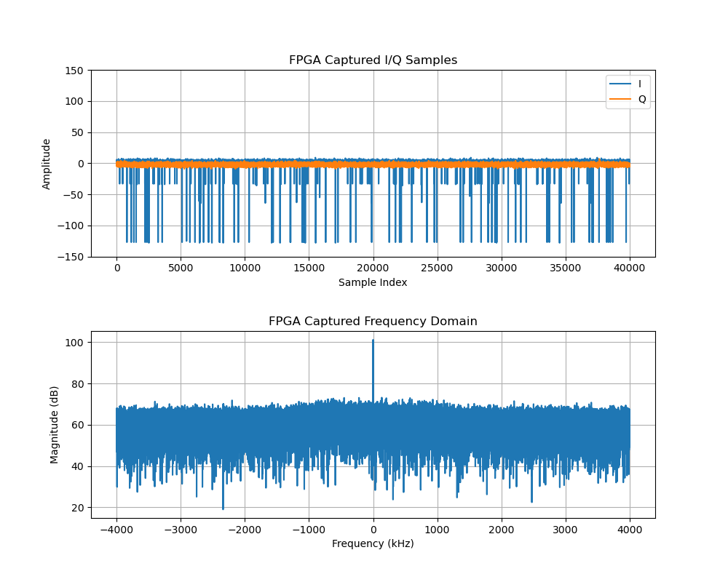Click the 20 tick label on Magnitude axis
The image size is (728, 582).
pos(78,508)
